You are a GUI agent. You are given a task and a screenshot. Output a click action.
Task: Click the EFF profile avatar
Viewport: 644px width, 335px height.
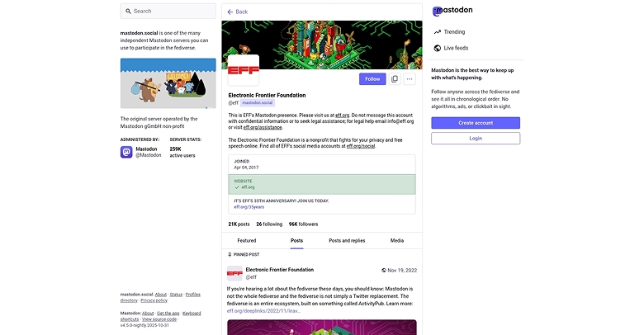[243, 71]
